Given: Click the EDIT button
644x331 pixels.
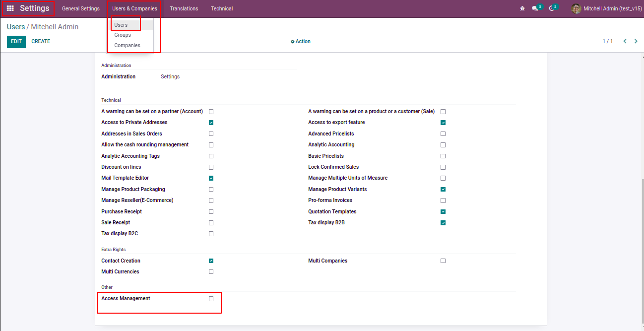Looking at the screenshot, I should [x=16, y=41].
